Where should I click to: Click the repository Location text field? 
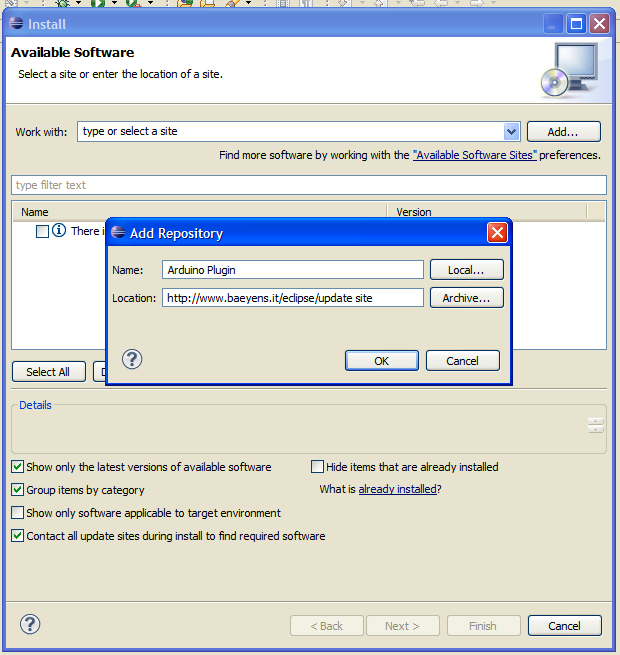click(293, 298)
